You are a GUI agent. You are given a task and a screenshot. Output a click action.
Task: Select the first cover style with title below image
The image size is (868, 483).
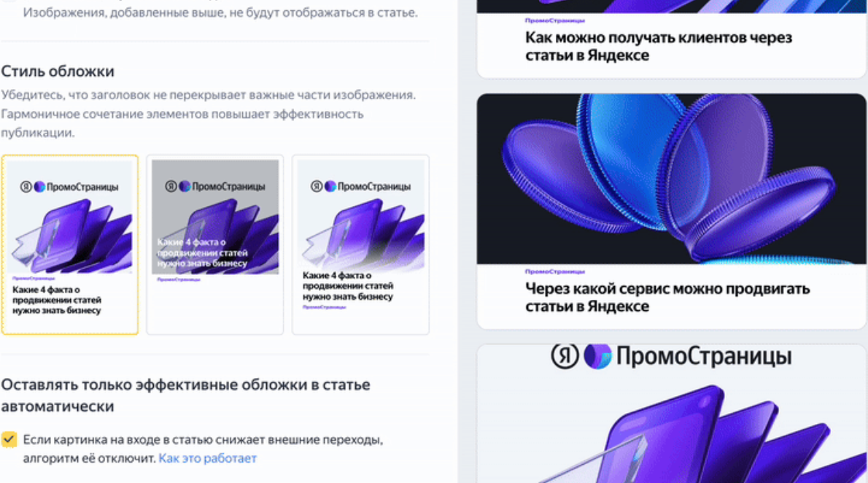point(70,244)
